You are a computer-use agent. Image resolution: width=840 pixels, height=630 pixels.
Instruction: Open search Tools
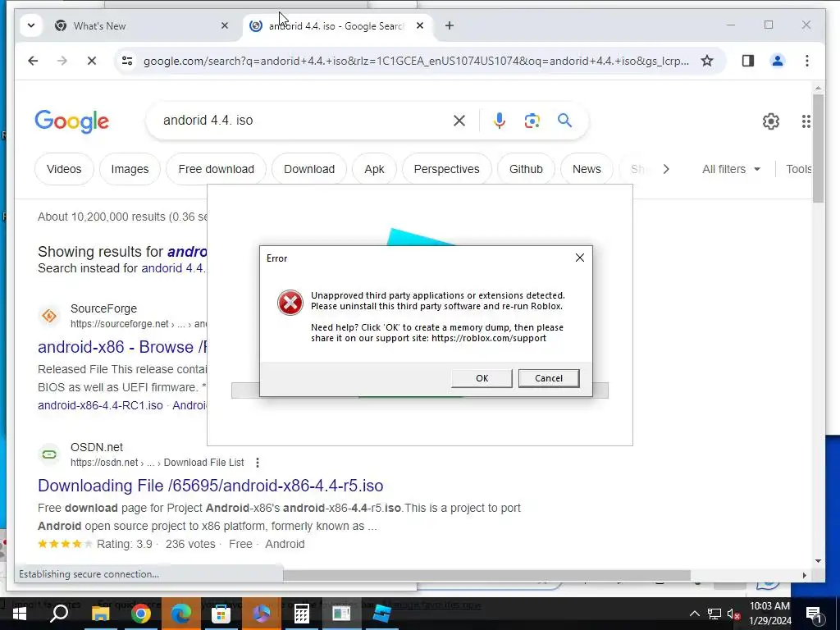798,169
